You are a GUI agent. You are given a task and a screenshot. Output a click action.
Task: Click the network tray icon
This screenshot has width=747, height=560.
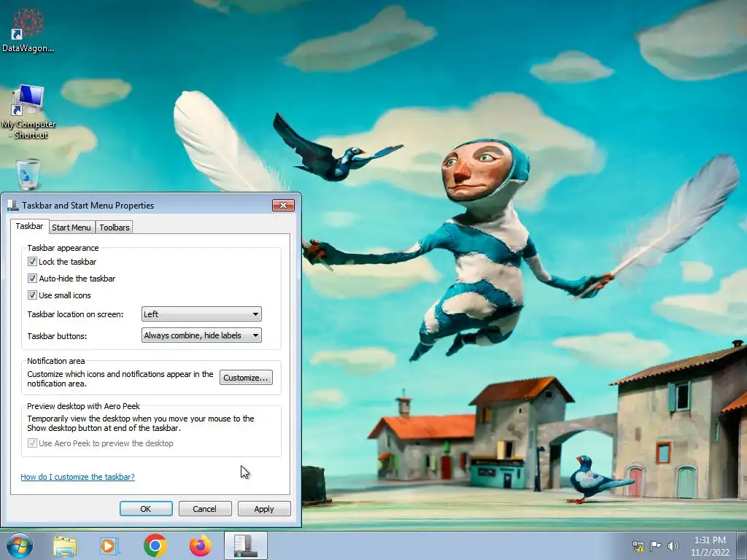(x=638, y=546)
